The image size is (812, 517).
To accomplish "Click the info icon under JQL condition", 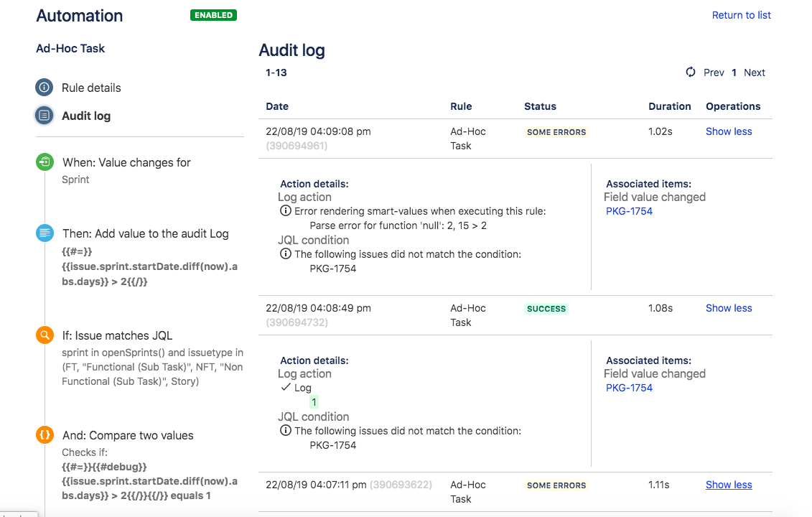I will pos(285,253).
